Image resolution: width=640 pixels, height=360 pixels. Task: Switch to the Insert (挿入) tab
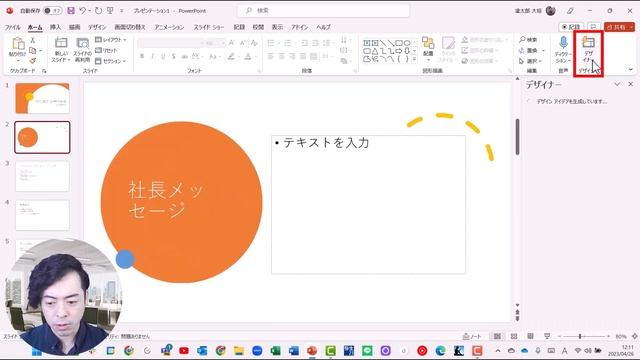55,27
